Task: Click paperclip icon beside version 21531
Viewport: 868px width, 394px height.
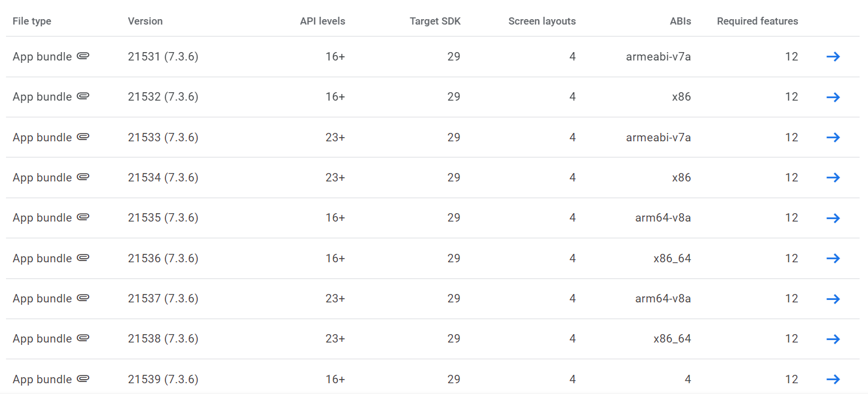Action: tap(83, 56)
